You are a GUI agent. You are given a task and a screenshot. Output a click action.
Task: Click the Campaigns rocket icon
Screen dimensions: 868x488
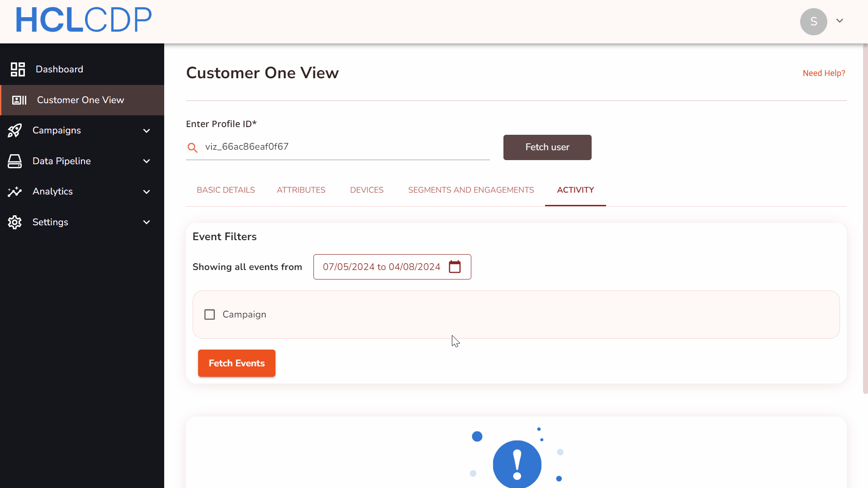click(14, 131)
